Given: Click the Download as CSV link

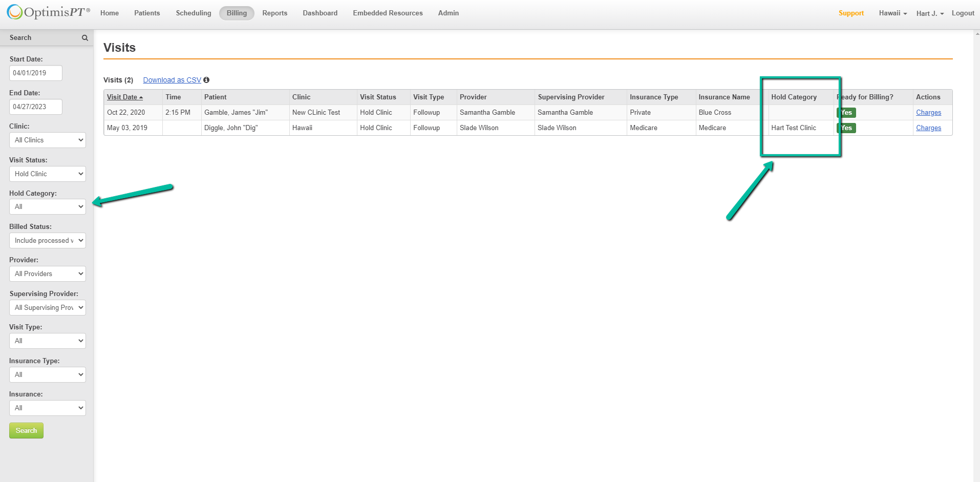Looking at the screenshot, I should click(x=172, y=80).
